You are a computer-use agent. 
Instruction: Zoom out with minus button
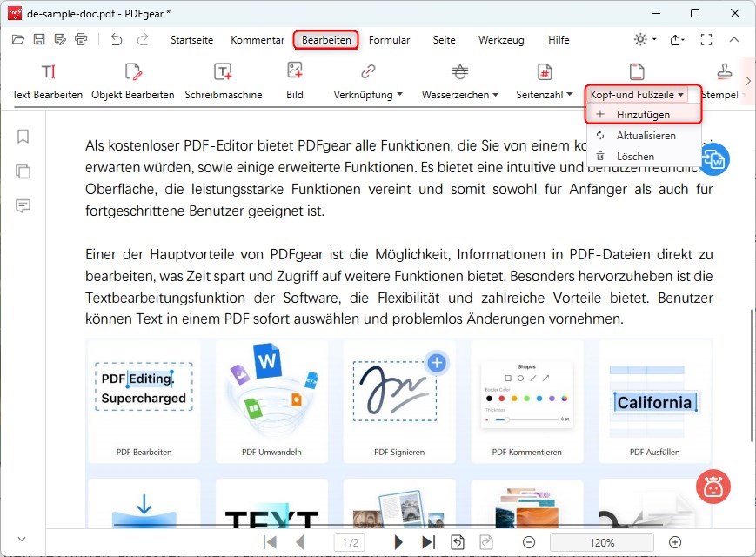[529, 542]
